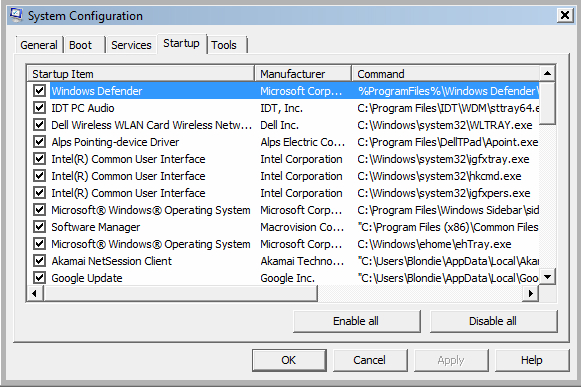
Task: Sort by the Manufacturer column header
Action: (303, 73)
